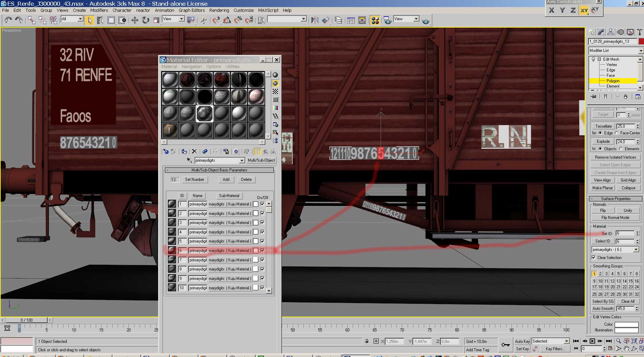Expand the Modifier List dropdown
This screenshot has height=357, width=644.
(641, 51)
